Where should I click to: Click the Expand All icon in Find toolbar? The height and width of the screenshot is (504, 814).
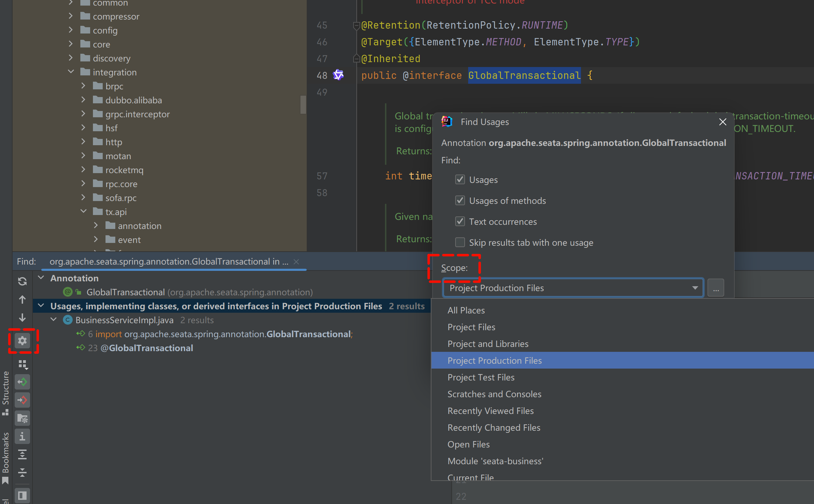coord(22,454)
